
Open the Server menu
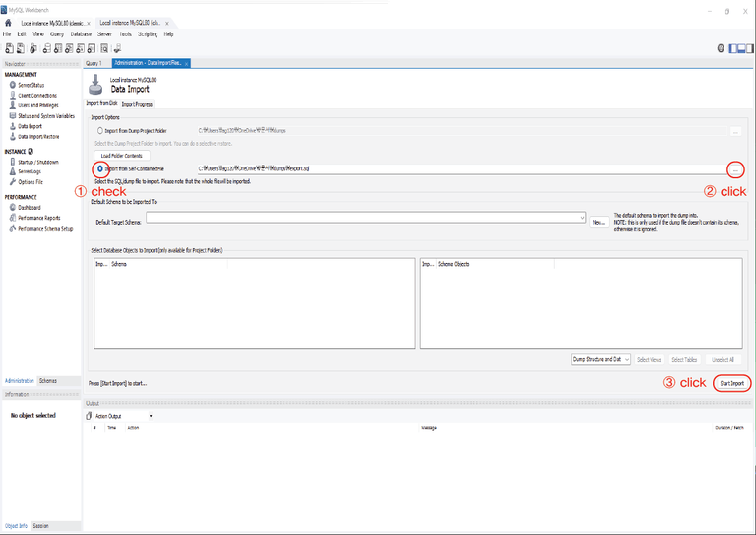pyautogui.click(x=104, y=34)
